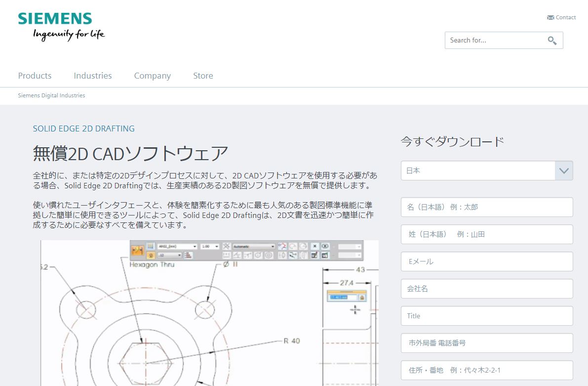The height and width of the screenshot is (386, 588).
Task: Open the Products menu
Action: [35, 76]
